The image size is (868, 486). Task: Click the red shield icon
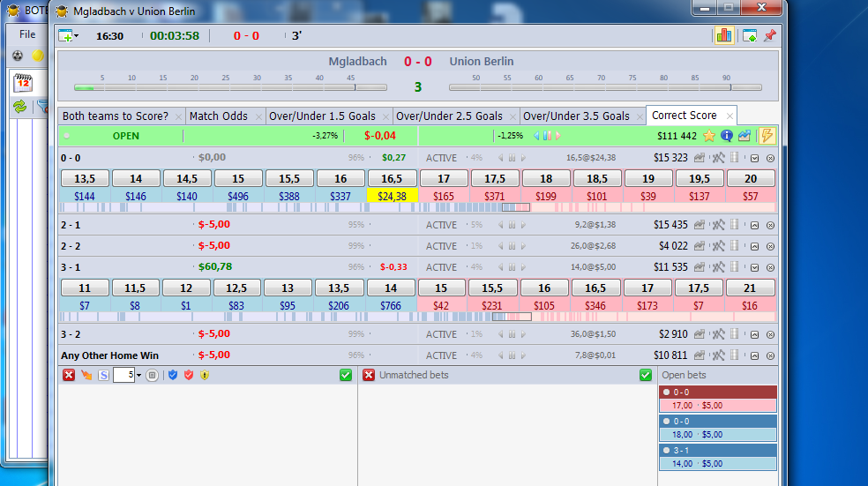(x=189, y=375)
